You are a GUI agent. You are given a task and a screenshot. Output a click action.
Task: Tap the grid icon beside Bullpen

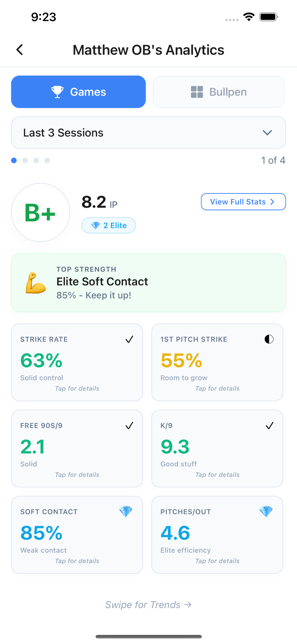click(x=196, y=92)
